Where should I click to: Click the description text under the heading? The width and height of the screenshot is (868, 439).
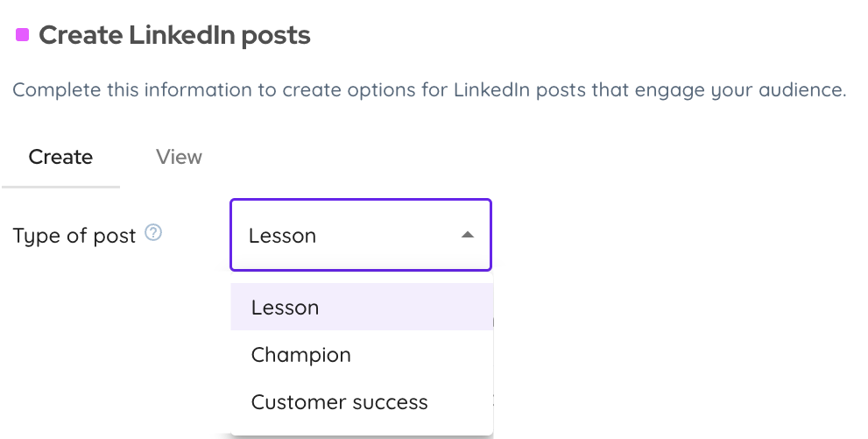(x=429, y=90)
